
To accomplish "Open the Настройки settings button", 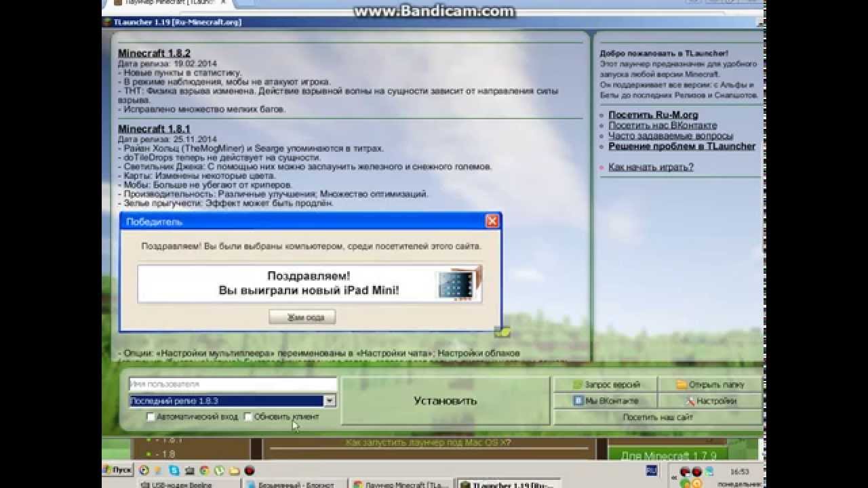I will pyautogui.click(x=710, y=401).
